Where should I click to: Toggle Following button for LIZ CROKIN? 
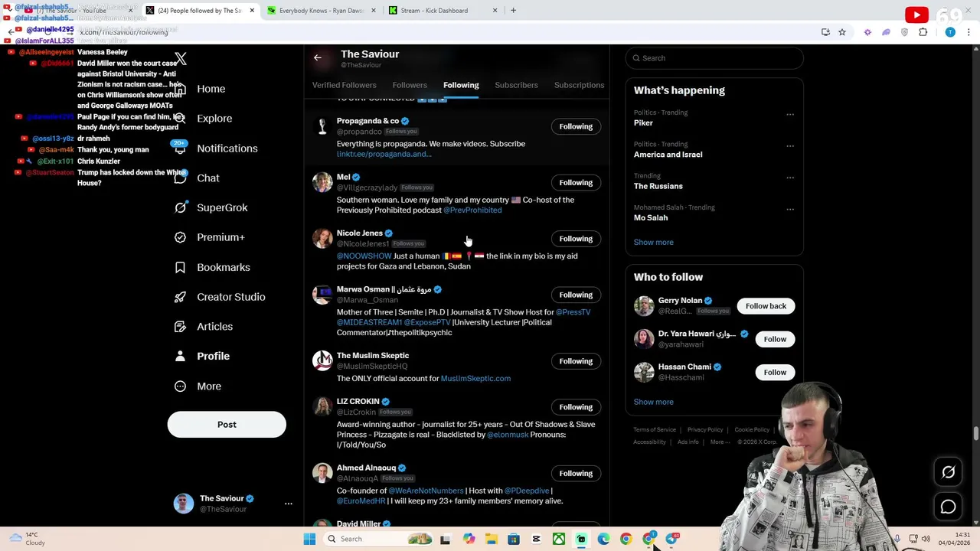pos(576,407)
